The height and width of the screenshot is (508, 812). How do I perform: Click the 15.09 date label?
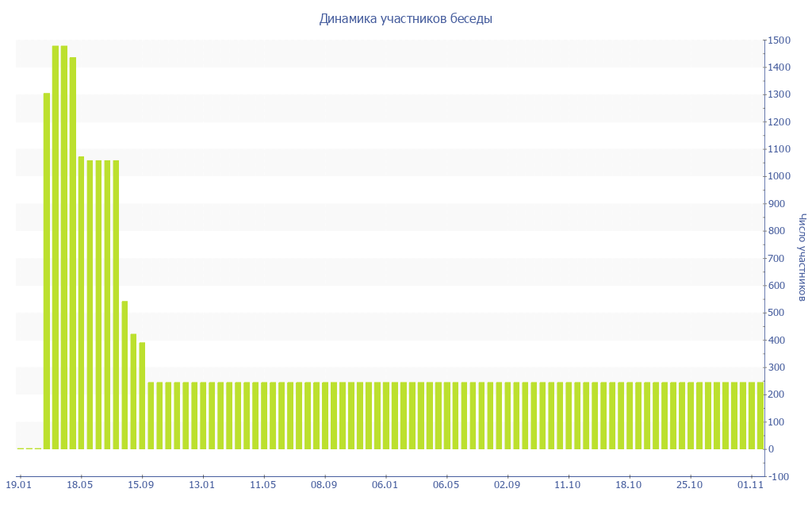[x=141, y=485]
